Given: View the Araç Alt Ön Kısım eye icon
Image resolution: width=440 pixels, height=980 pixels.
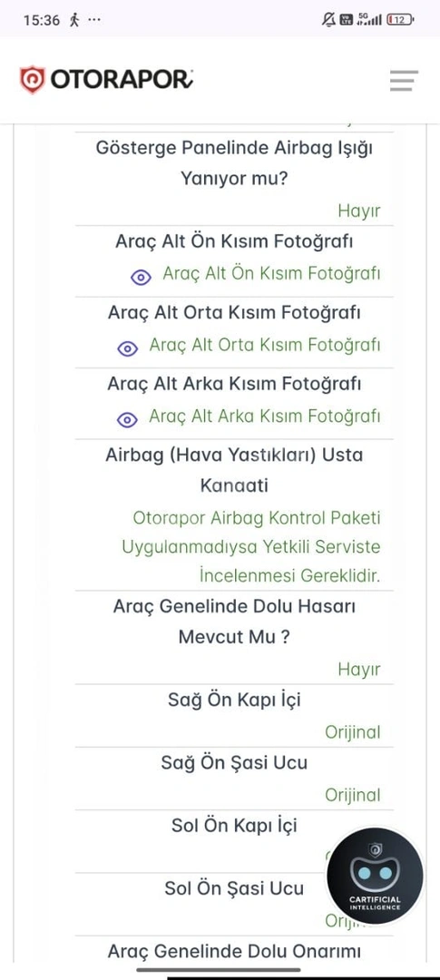Looking at the screenshot, I should pyautogui.click(x=141, y=278).
